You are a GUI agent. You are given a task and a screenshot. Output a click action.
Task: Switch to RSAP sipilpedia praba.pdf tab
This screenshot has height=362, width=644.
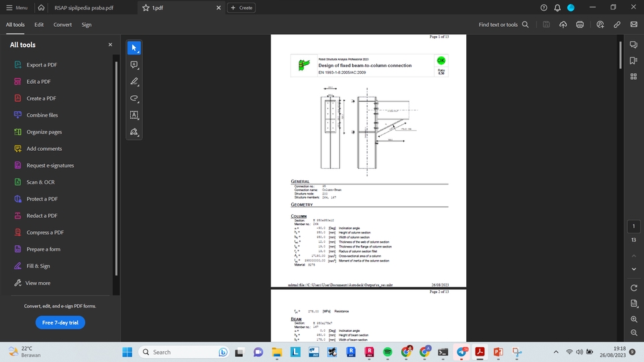click(x=84, y=8)
